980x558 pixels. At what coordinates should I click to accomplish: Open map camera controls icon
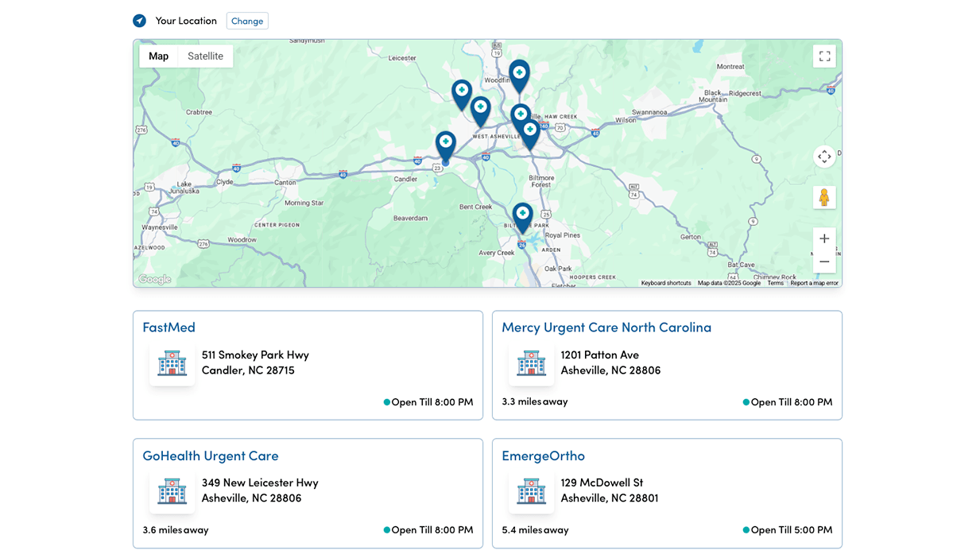click(x=824, y=157)
